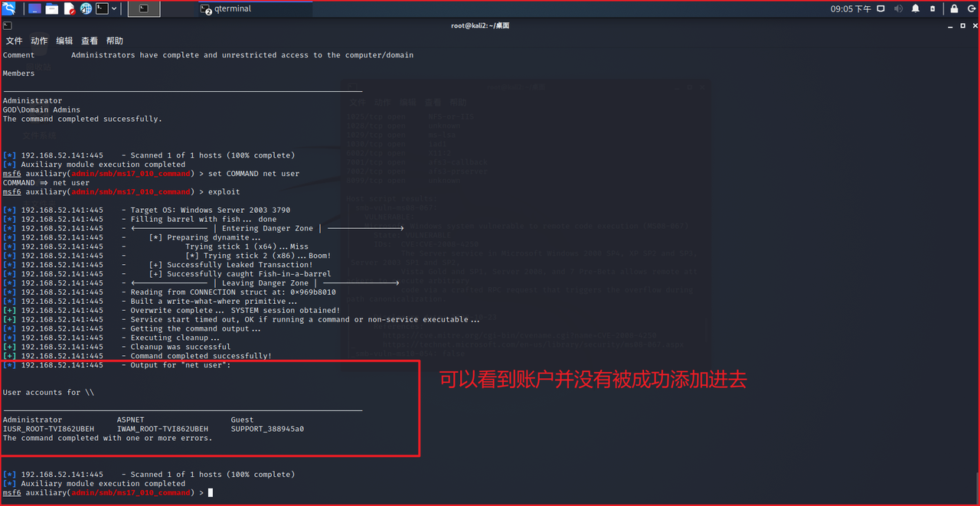This screenshot has height=506, width=980.
Task: Open the web browser globe icon
Action: (x=86, y=8)
